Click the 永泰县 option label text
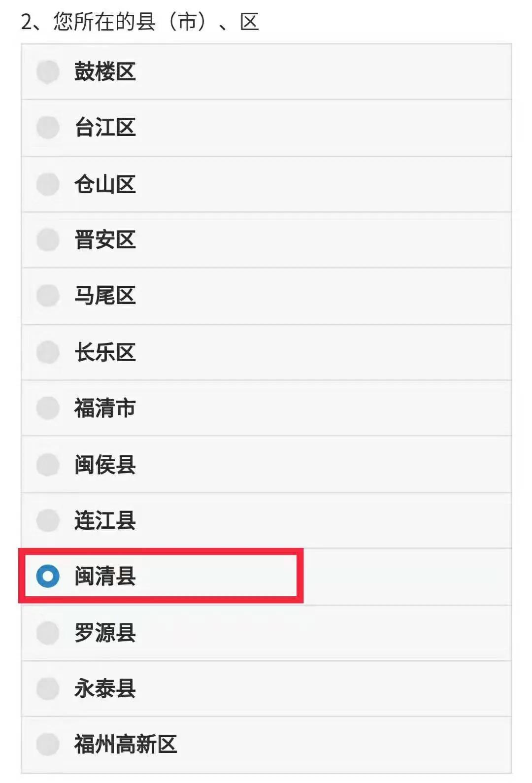Image resolution: width=532 pixels, height=783 pixels. pyautogui.click(x=105, y=689)
